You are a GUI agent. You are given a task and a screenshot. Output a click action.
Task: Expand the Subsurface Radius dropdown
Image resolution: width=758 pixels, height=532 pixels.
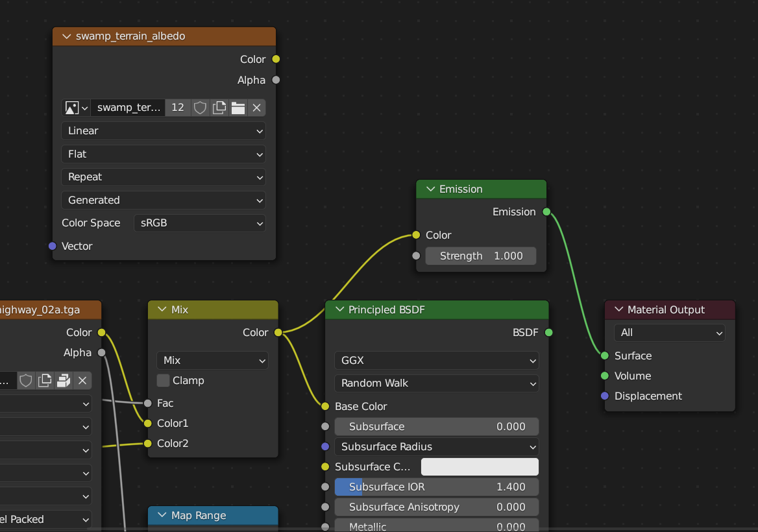pyautogui.click(x=437, y=447)
